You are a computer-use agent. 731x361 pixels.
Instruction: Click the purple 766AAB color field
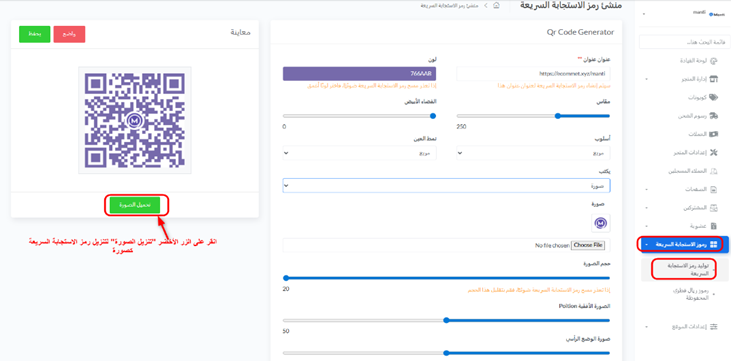point(359,74)
